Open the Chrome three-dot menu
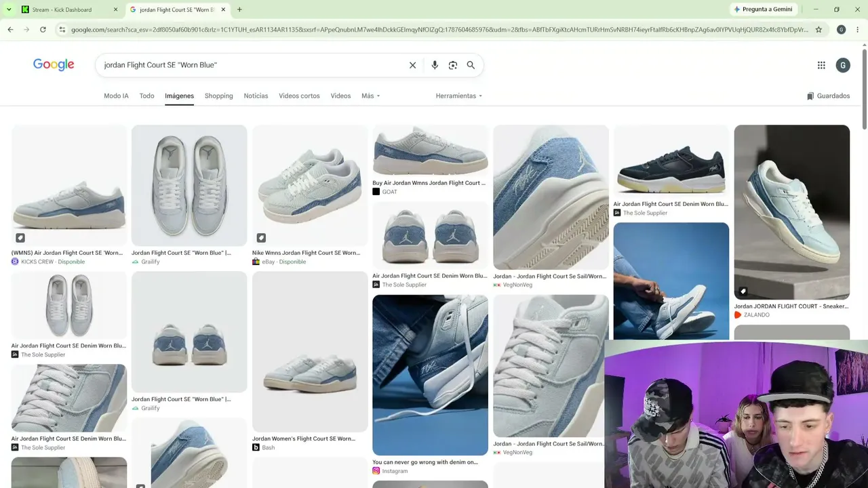This screenshot has height=488, width=868. click(858, 30)
